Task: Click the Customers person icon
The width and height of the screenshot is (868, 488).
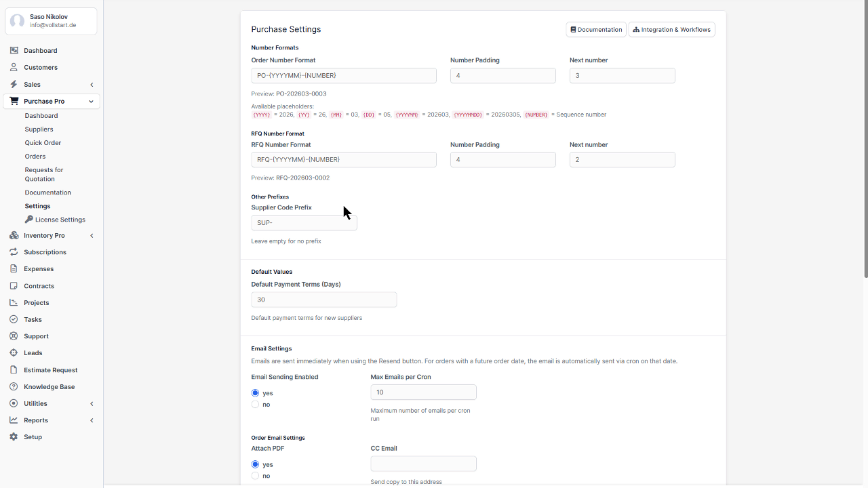Action: (14, 67)
